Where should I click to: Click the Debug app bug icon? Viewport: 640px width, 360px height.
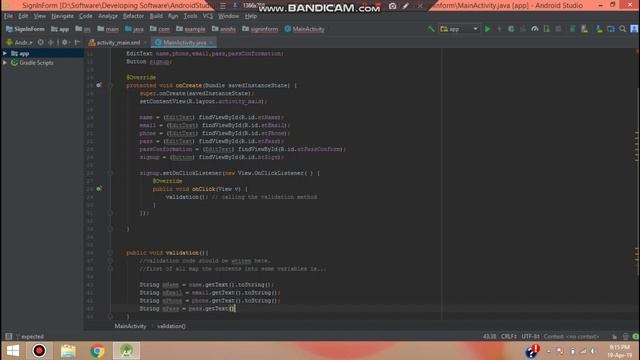(511, 29)
